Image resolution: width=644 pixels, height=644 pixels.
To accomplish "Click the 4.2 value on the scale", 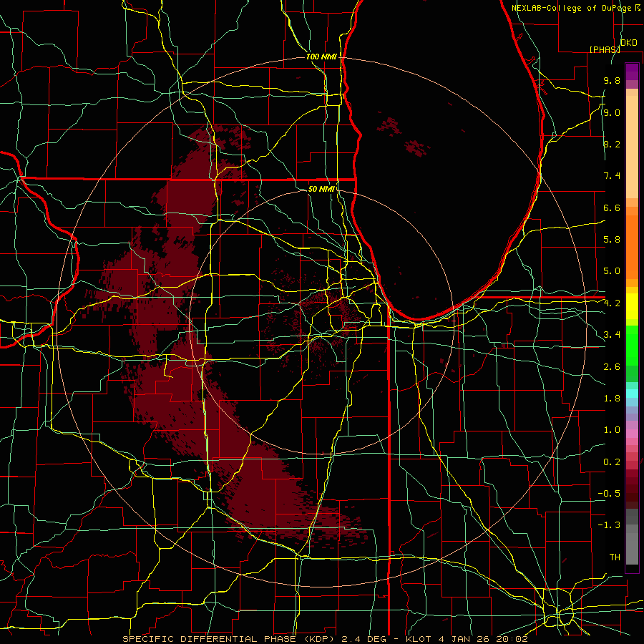I will [x=612, y=303].
